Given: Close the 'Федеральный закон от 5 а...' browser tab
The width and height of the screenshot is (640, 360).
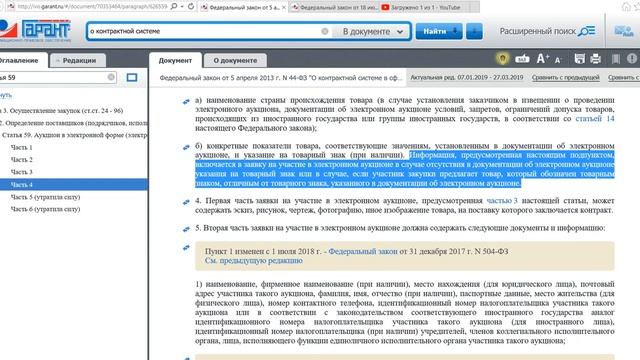Looking at the screenshot, I should tap(284, 7).
